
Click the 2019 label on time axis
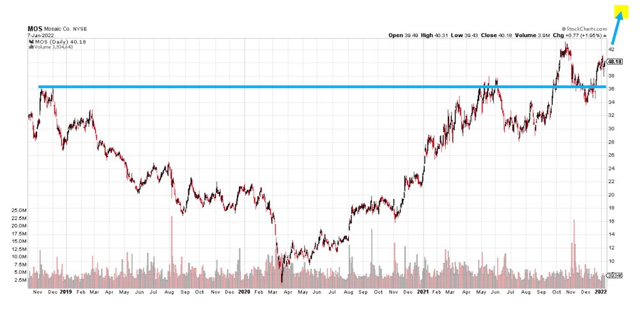pos(65,292)
